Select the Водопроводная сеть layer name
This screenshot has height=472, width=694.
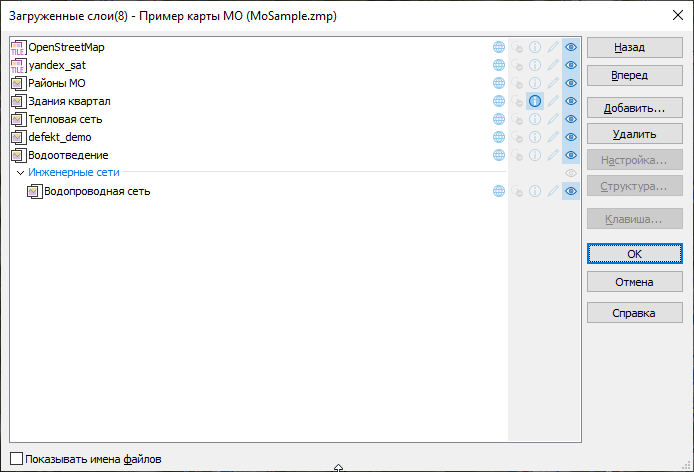[x=97, y=191]
